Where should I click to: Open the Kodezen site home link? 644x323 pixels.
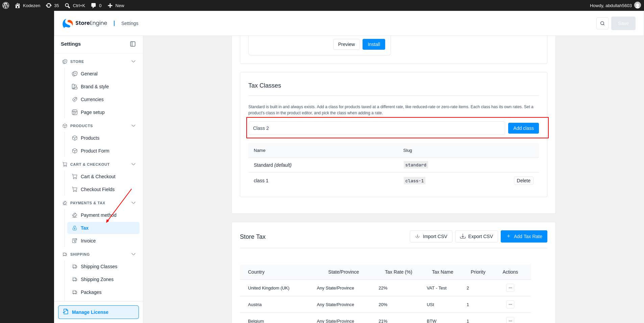[28, 5]
